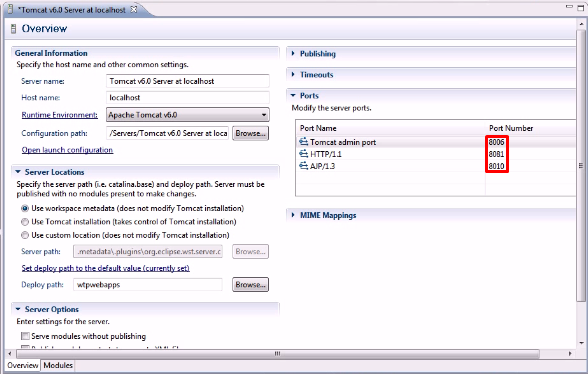This screenshot has width=588, height=374.
Task: Click the AJP/1.3 port row icon
Action: pyautogui.click(x=303, y=166)
